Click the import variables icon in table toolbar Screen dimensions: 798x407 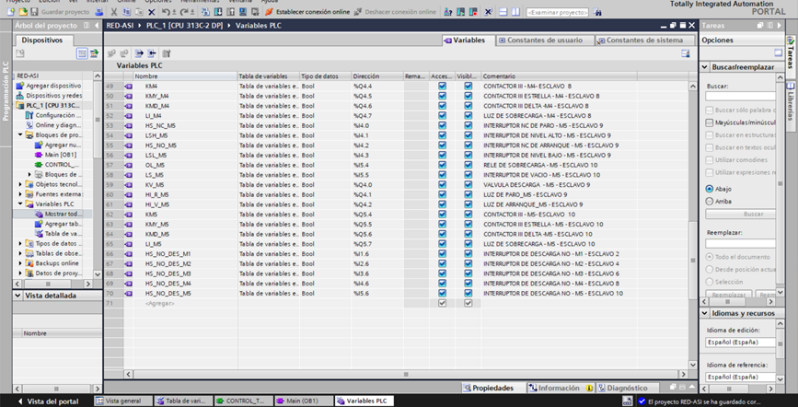tap(152, 53)
